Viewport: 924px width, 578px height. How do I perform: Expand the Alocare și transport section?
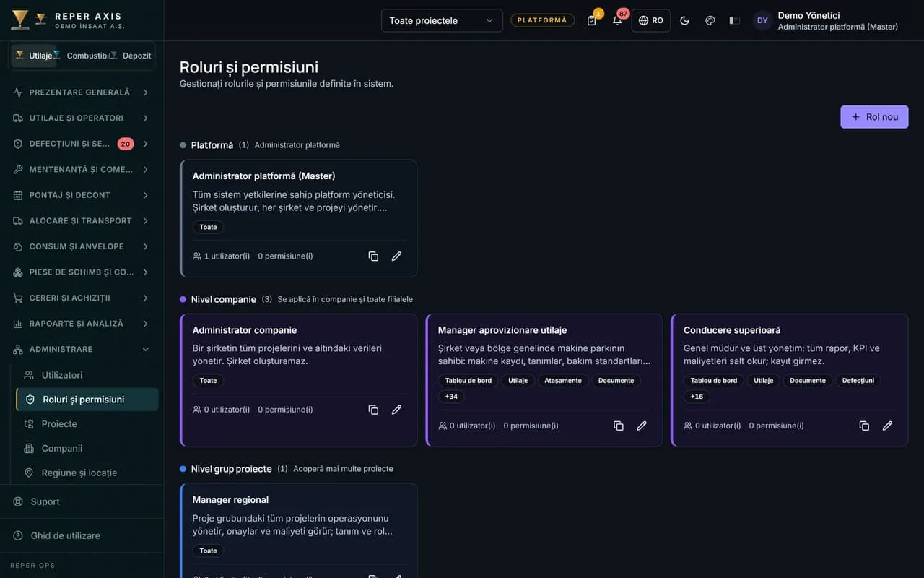point(82,220)
